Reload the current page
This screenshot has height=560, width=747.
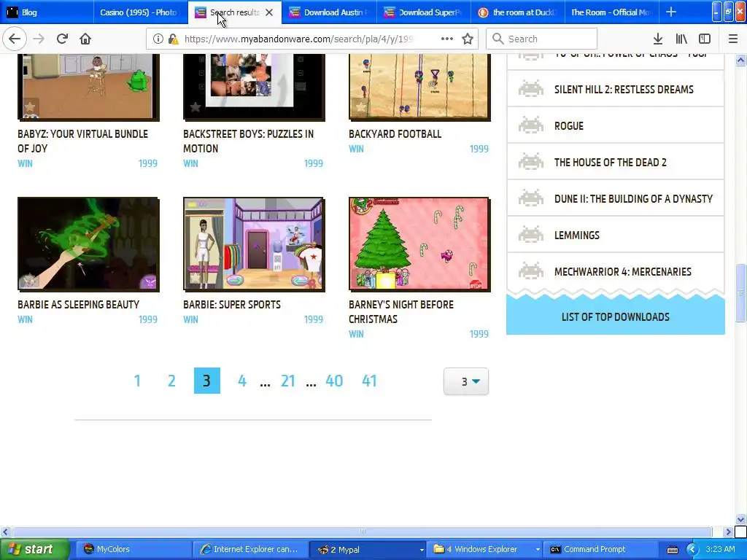pos(62,39)
